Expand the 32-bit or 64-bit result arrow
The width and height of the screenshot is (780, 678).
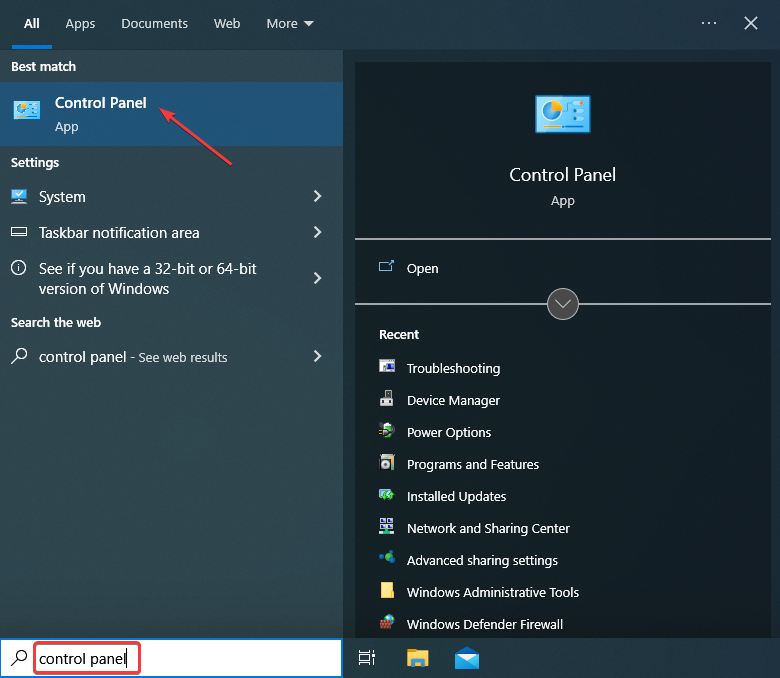(317, 278)
